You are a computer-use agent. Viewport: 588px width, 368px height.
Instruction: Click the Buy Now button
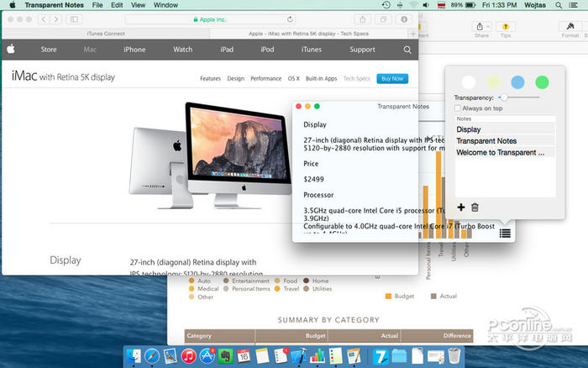click(x=392, y=78)
